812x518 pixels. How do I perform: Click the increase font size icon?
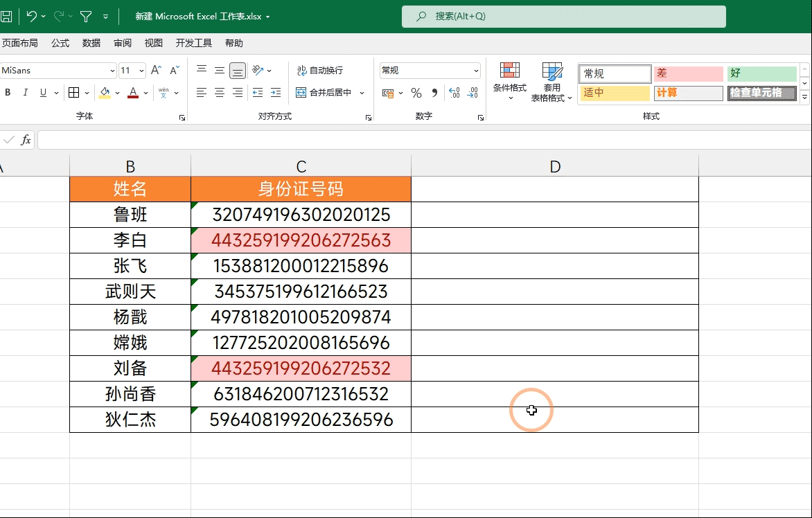pyautogui.click(x=156, y=71)
